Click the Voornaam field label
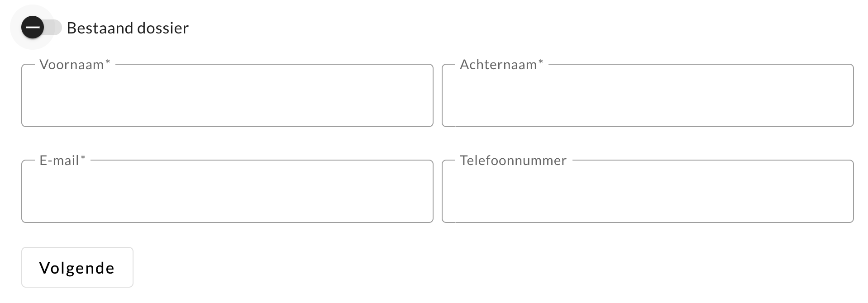This screenshot has width=868, height=303. 71,64
